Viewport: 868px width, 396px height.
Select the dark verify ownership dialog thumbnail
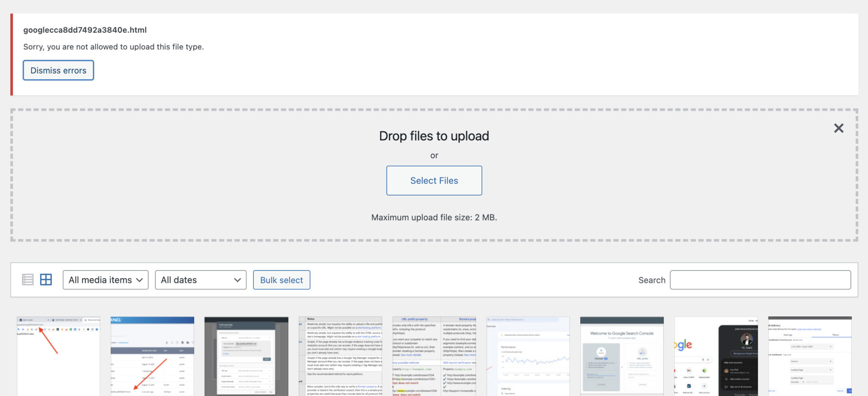pyautogui.click(x=246, y=356)
